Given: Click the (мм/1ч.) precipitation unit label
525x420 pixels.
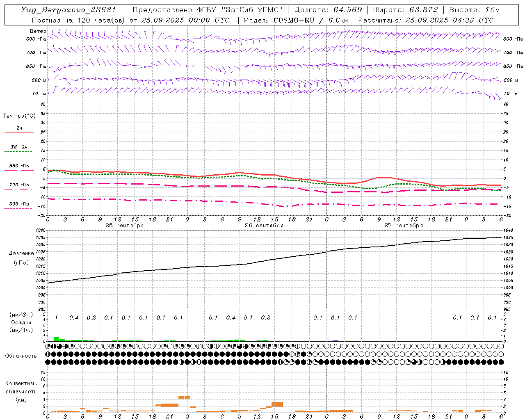Looking at the screenshot, I should 21,330.
